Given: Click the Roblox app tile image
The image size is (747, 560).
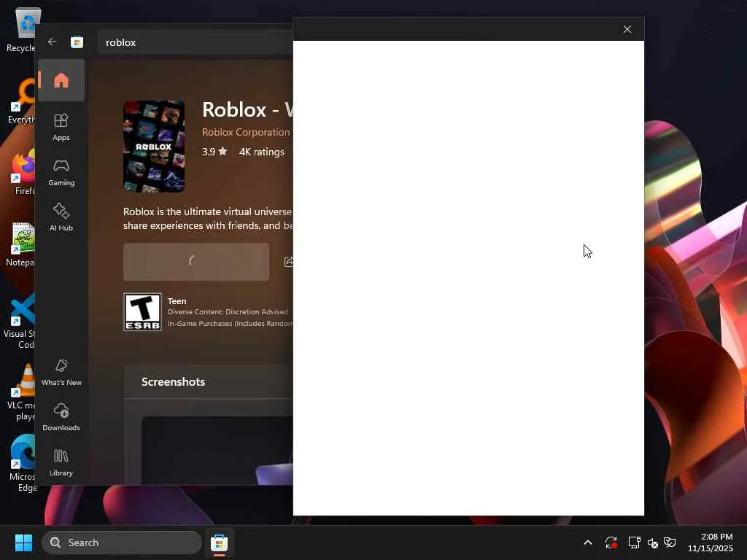Looking at the screenshot, I should coord(154,146).
